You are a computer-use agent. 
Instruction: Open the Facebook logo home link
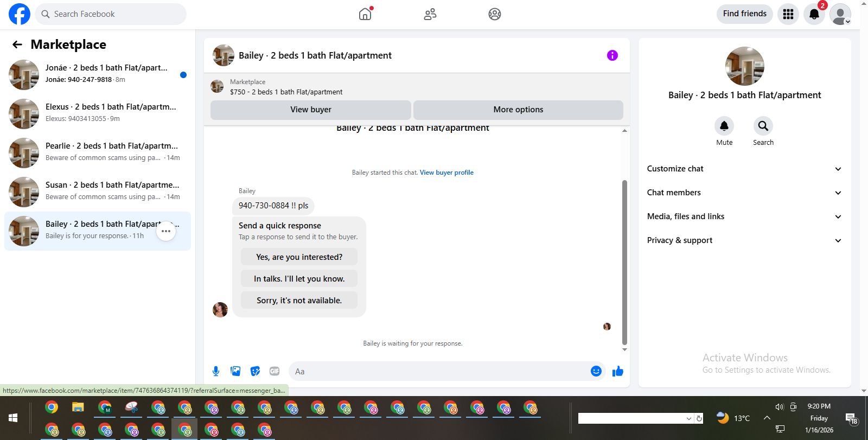(x=20, y=14)
